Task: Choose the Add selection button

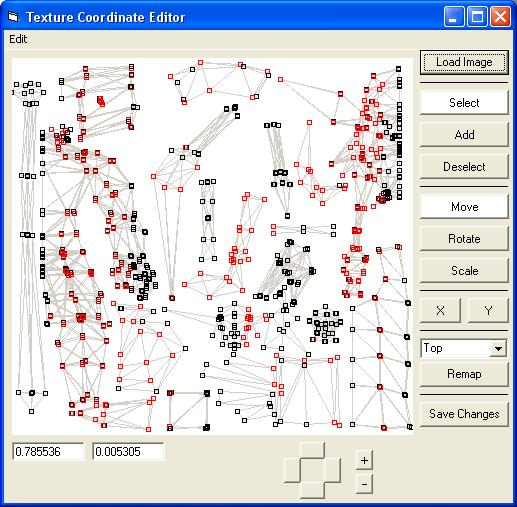Action: (464, 135)
